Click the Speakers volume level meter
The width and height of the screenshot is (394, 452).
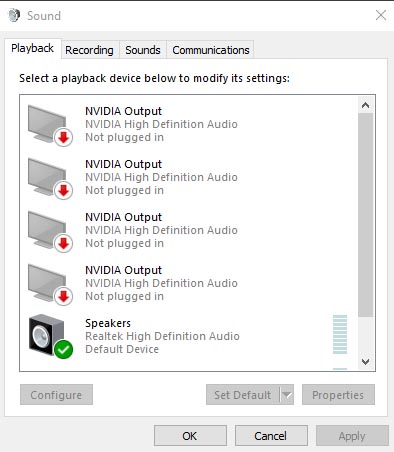[340, 334]
